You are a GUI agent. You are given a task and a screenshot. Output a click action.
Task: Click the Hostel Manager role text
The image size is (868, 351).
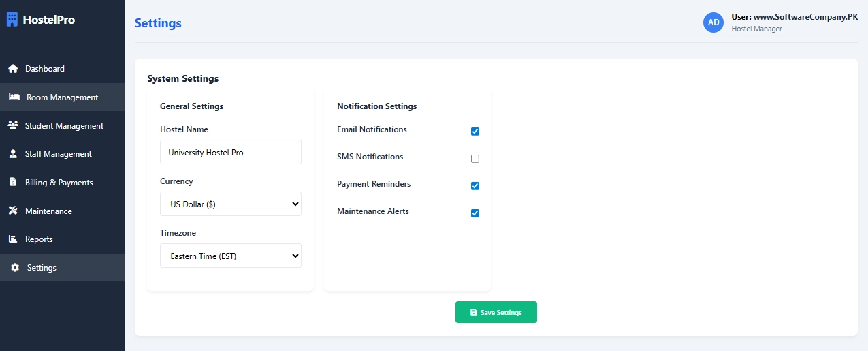756,29
